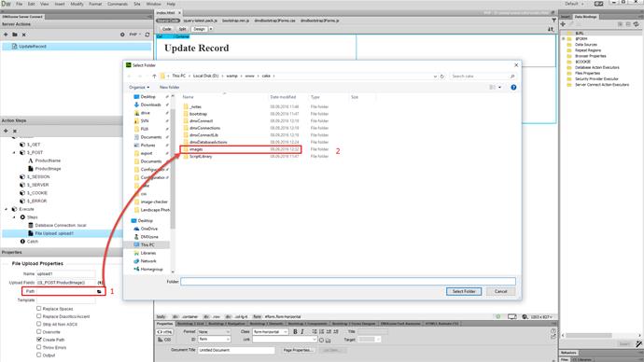
Task: Select the ScriptLibrary folder in list
Action: (x=201, y=157)
